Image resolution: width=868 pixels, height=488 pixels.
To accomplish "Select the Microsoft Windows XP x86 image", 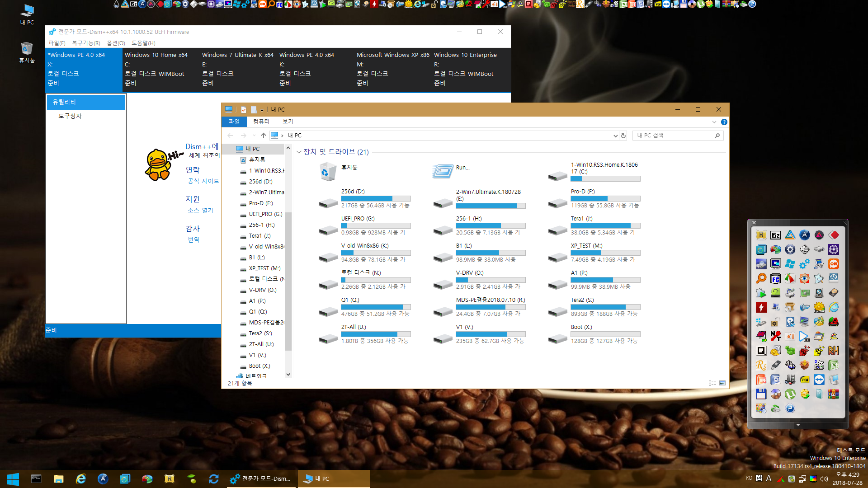I will [393, 69].
